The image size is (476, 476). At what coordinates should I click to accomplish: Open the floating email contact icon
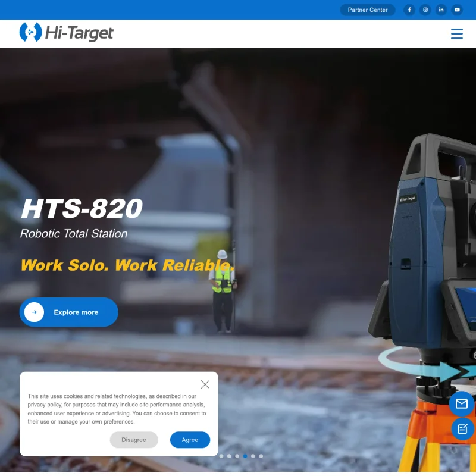pyautogui.click(x=462, y=404)
